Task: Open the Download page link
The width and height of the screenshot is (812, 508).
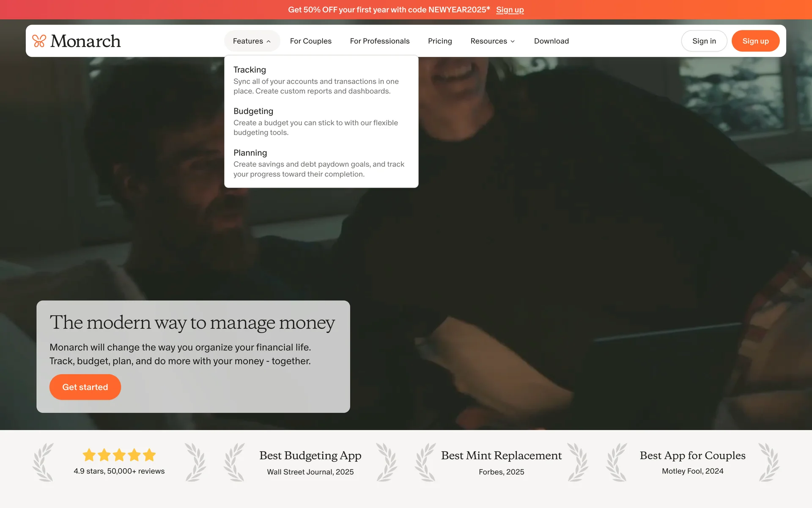Action: coord(551,41)
